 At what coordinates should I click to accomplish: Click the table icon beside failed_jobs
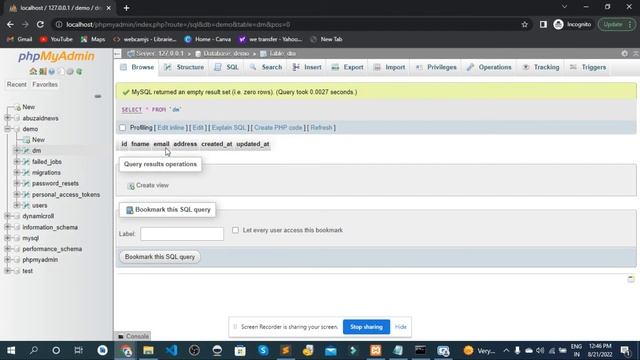pos(27,162)
